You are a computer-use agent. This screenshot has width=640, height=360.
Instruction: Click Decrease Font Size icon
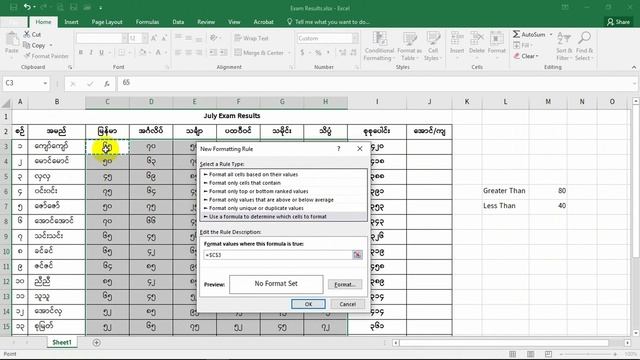click(164, 38)
